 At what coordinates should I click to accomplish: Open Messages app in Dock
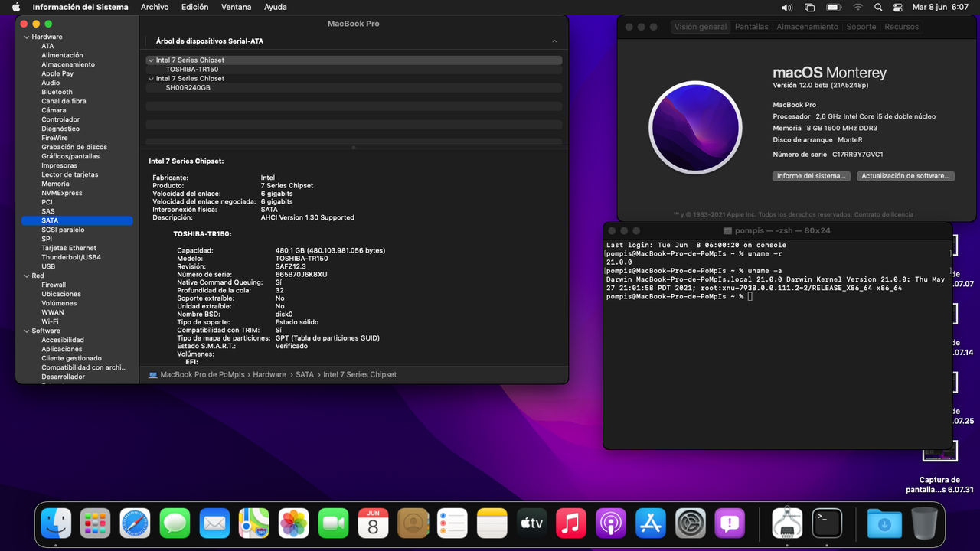tap(175, 523)
